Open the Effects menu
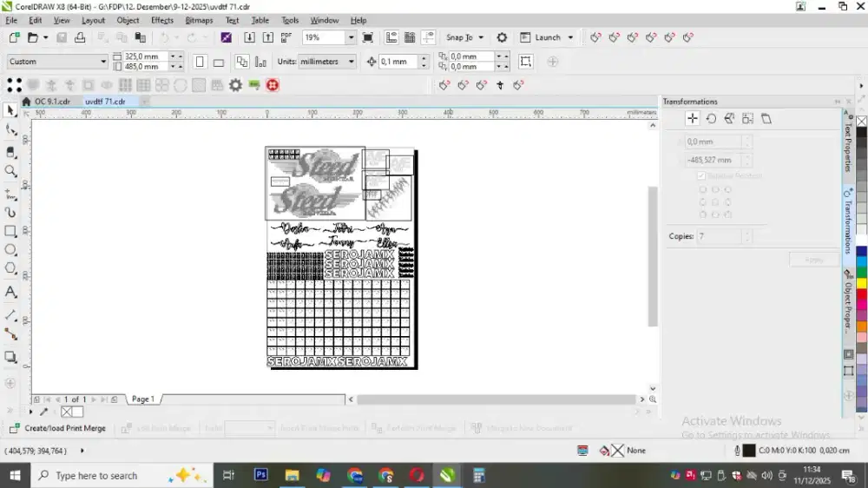 pyautogui.click(x=162, y=20)
